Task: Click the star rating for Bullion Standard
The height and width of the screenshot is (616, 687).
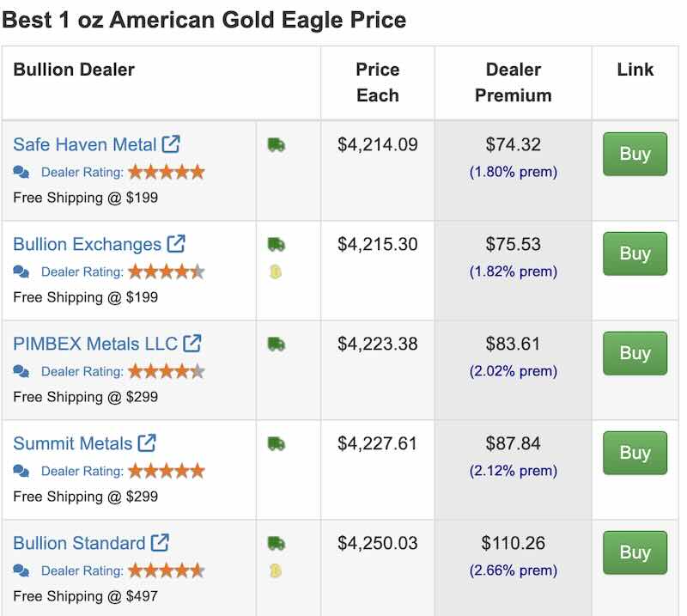Action: (x=167, y=570)
